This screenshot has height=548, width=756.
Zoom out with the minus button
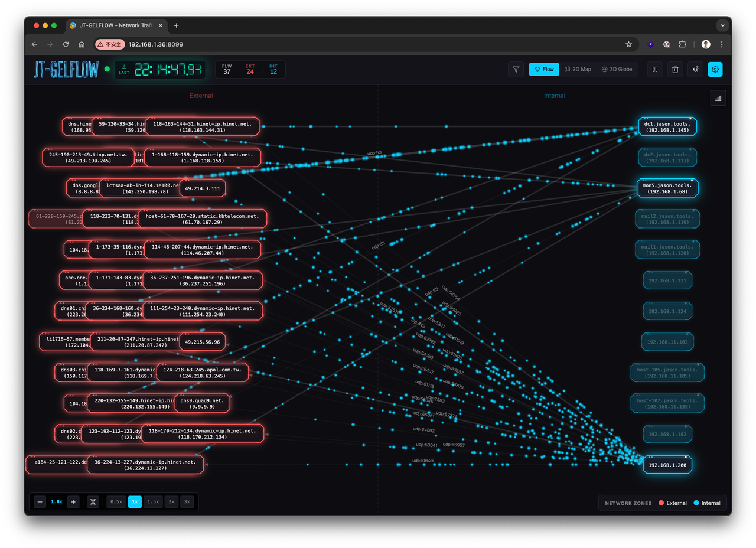coord(40,501)
